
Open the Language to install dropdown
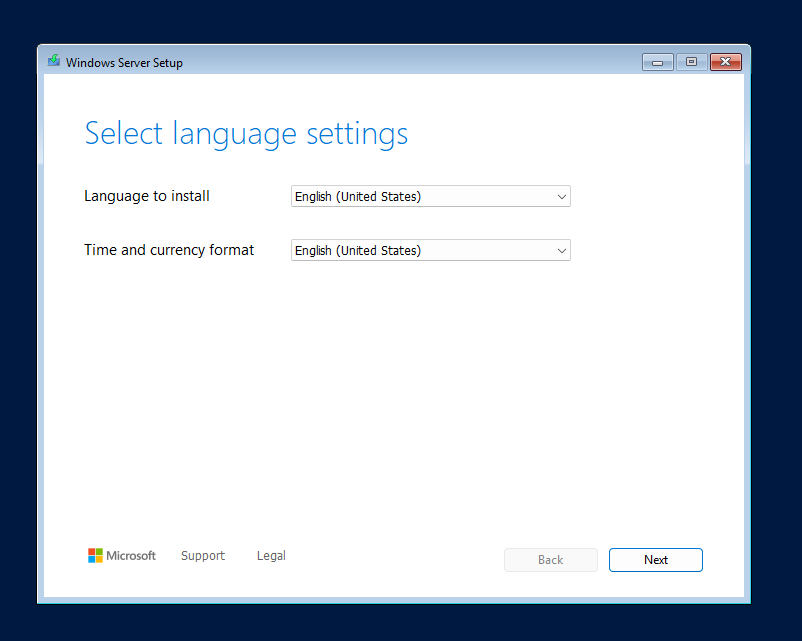click(431, 196)
